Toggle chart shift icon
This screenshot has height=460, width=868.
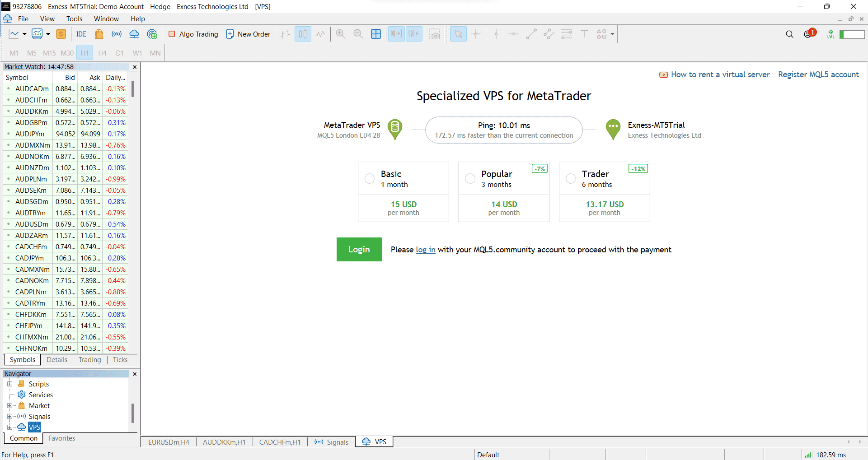(x=414, y=34)
